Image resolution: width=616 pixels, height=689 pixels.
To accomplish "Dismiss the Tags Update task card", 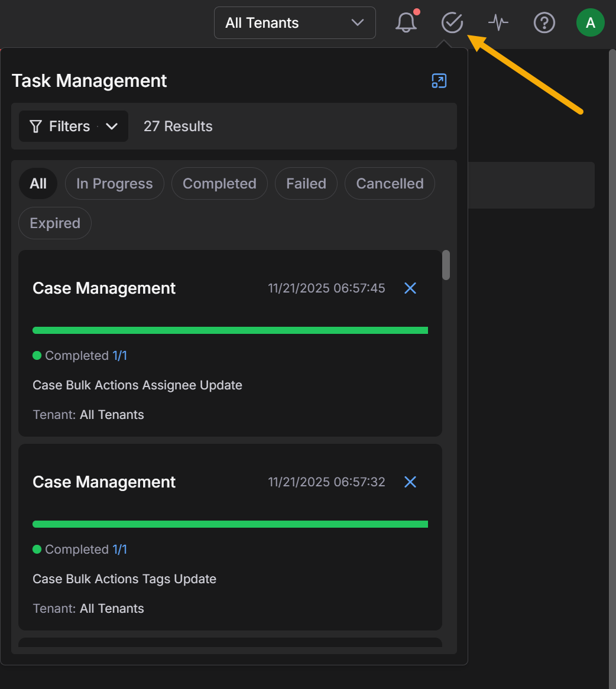I will point(410,482).
